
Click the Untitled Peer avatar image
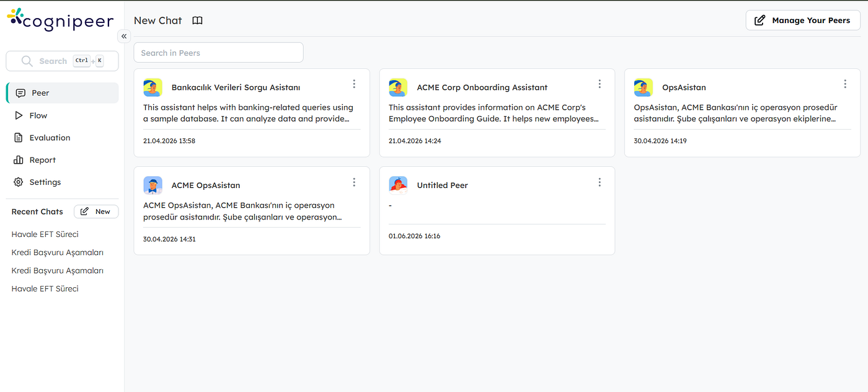(x=398, y=185)
